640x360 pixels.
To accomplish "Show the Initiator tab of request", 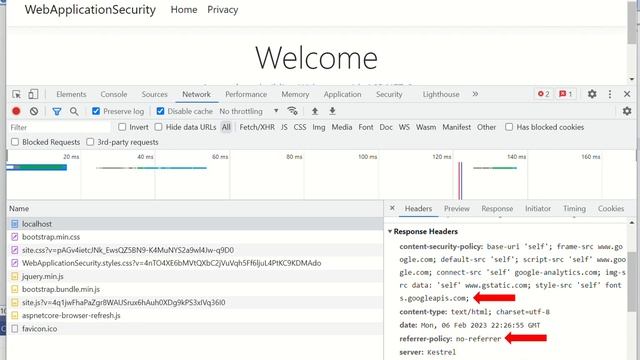I will click(x=538, y=209).
